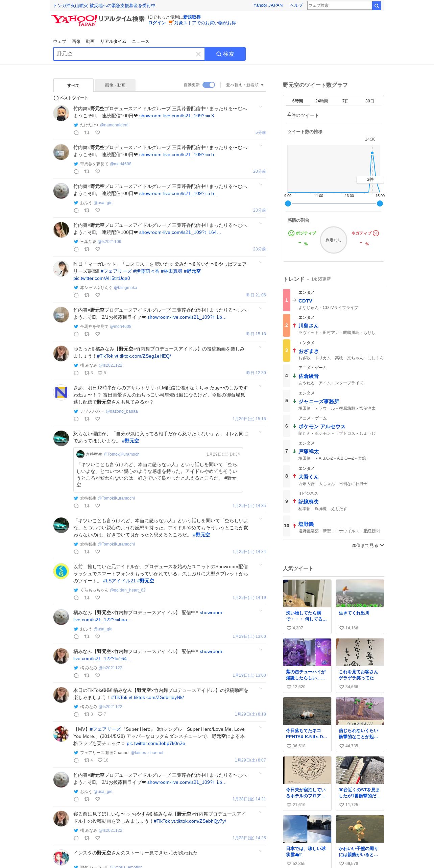This screenshot has width=434, height=868.
Task: Click the top web search magnifier button
Action: 377,5
